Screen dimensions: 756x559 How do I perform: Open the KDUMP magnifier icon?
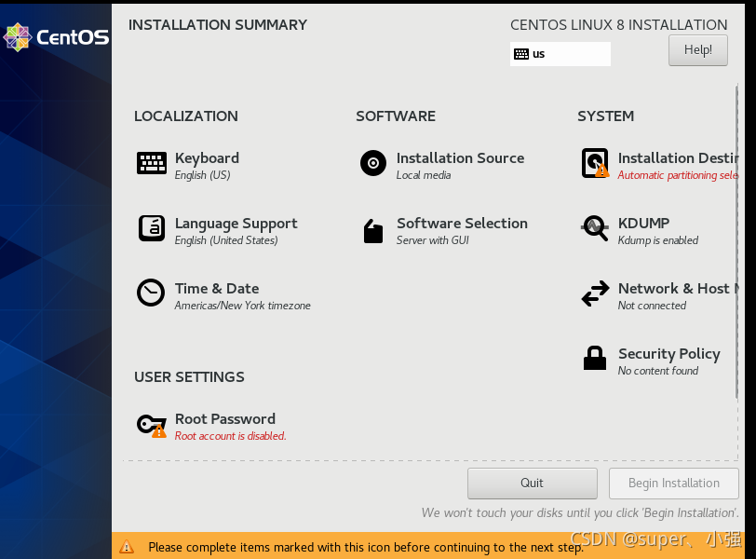click(x=595, y=227)
